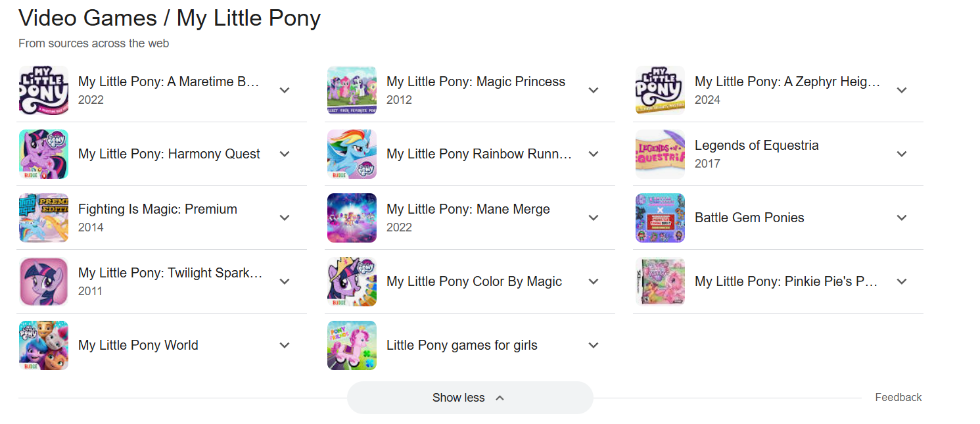980x424 pixels.
Task: Click the Magic Princess game thumbnail
Action: tap(352, 90)
